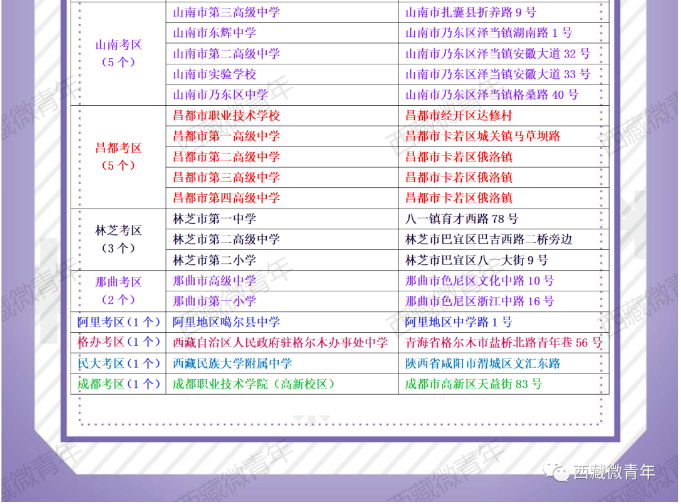This screenshot has width=681, height=504.
Task: Click the WeChat logo icon near 西藏微青年
Action: 556,472
